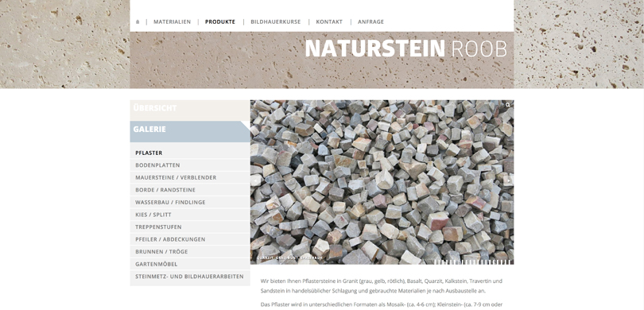Go to previous gallery image arrow
This screenshot has height=310, width=644.
256,180
